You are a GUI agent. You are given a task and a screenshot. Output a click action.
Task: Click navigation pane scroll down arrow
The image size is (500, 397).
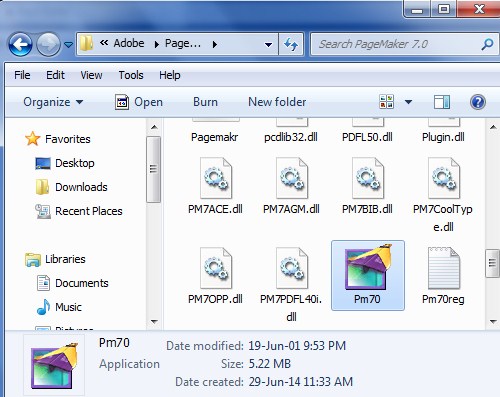coord(154,322)
